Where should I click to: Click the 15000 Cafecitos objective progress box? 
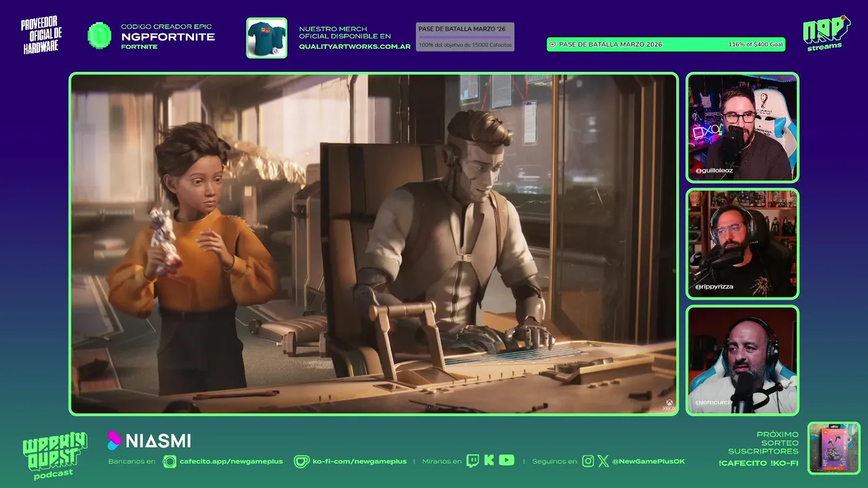click(x=465, y=37)
